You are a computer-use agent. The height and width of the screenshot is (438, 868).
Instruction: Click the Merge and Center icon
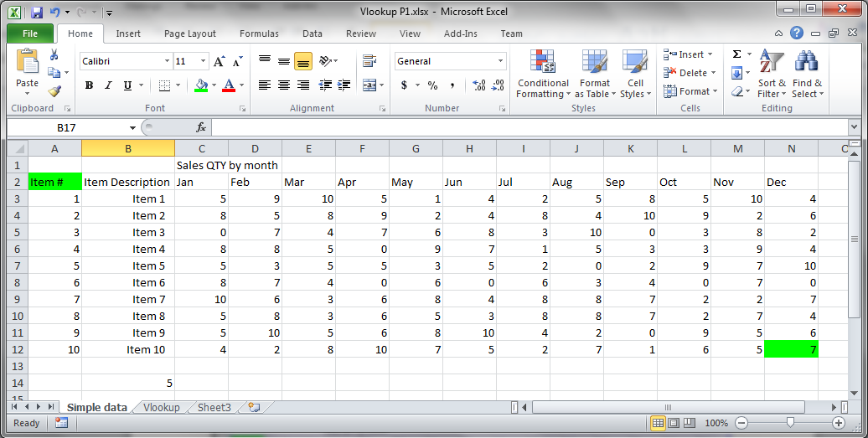[x=368, y=85]
